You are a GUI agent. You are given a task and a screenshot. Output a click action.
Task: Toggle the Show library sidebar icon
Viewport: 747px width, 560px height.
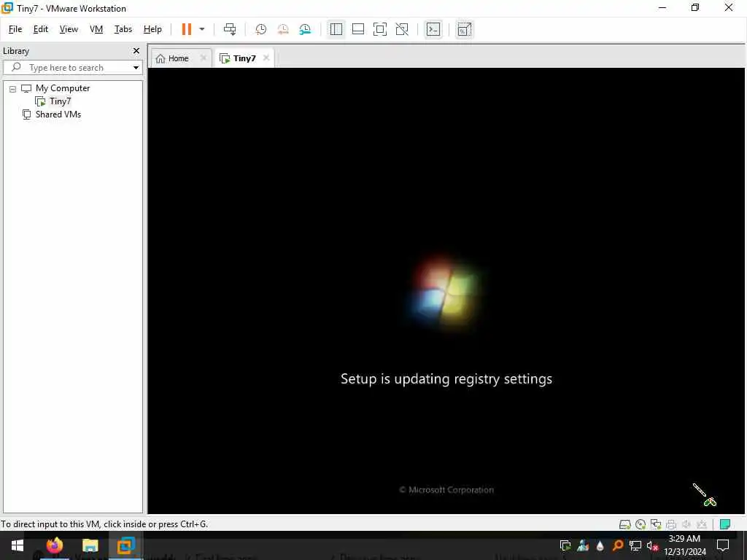(x=336, y=29)
